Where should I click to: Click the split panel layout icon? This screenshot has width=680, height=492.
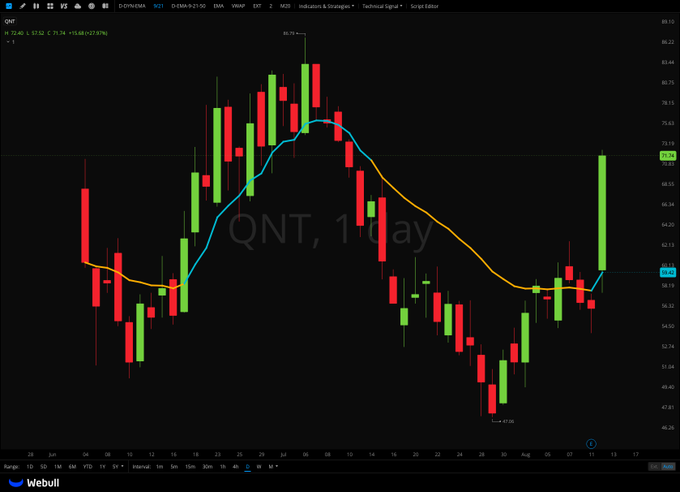[105, 6]
